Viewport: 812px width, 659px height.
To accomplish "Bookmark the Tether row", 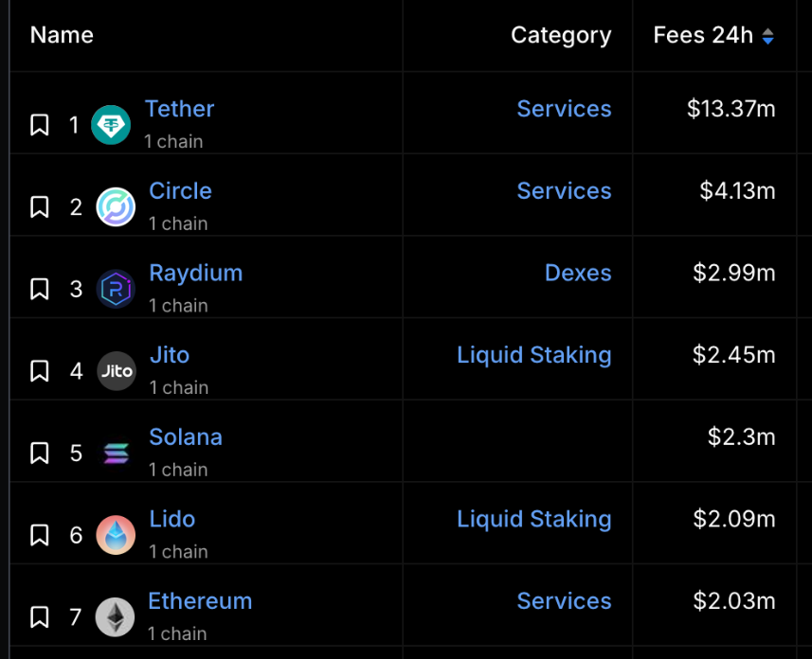I will tap(40, 125).
